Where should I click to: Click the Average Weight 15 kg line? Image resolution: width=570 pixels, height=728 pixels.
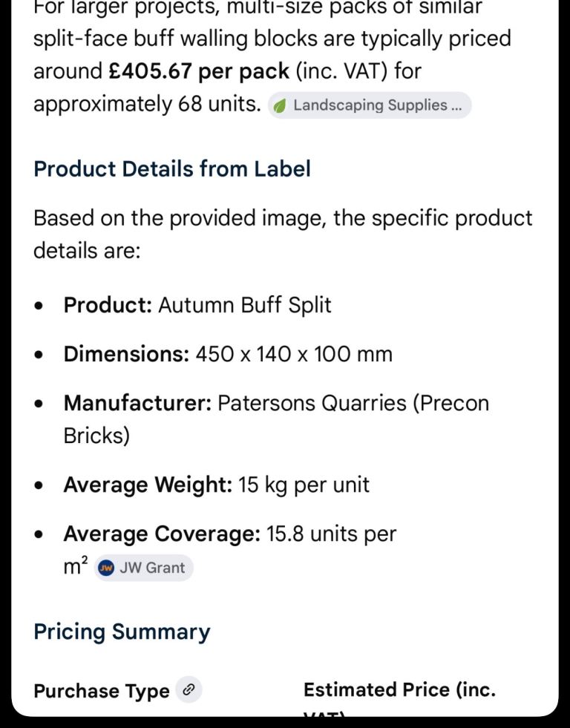[x=216, y=485]
